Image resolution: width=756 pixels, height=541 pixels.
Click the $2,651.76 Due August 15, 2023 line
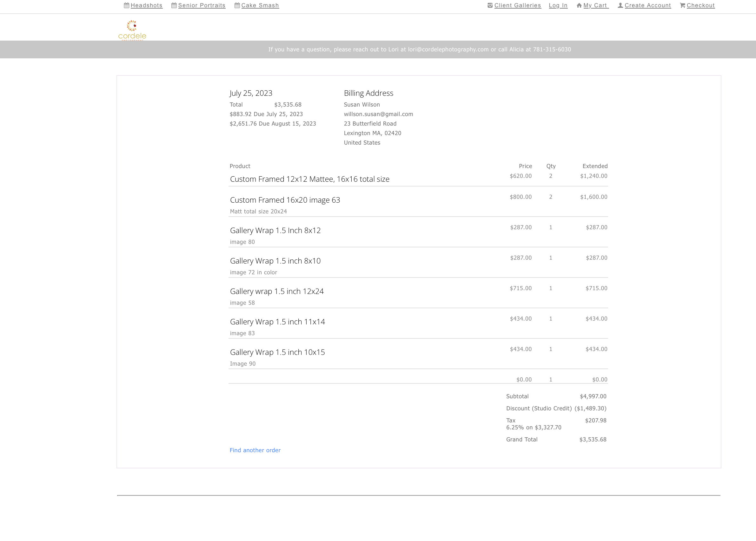(x=273, y=124)
